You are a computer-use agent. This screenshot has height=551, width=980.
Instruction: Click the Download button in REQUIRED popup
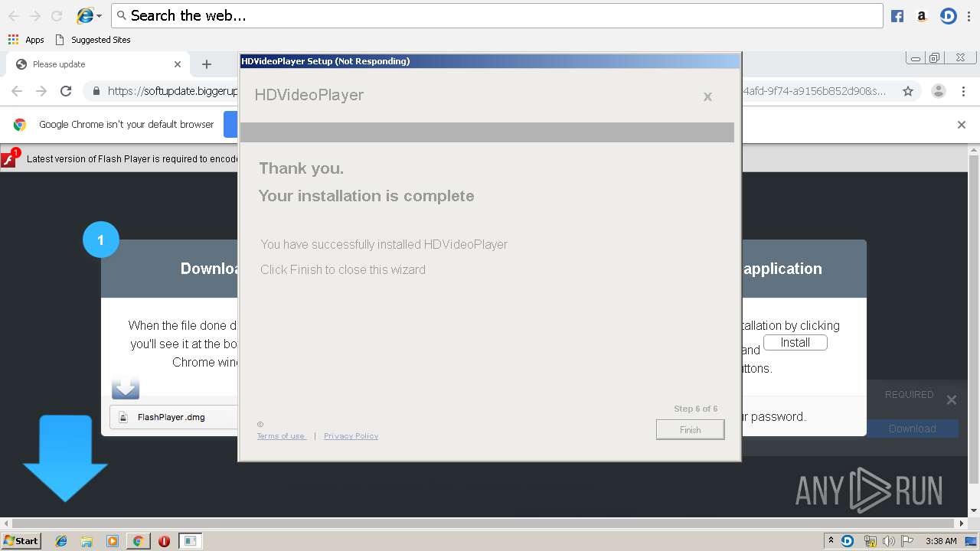(912, 429)
